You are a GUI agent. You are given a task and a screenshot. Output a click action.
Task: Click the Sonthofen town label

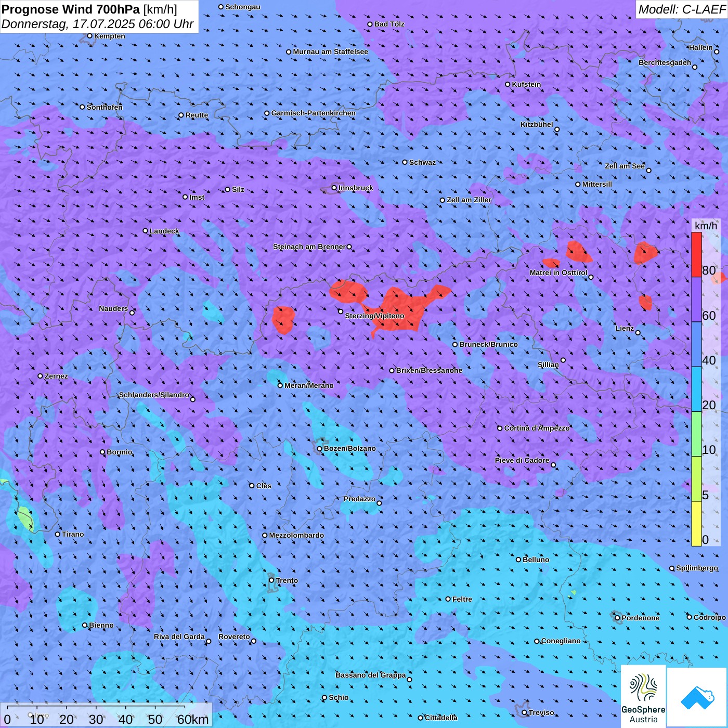pyautogui.click(x=105, y=107)
